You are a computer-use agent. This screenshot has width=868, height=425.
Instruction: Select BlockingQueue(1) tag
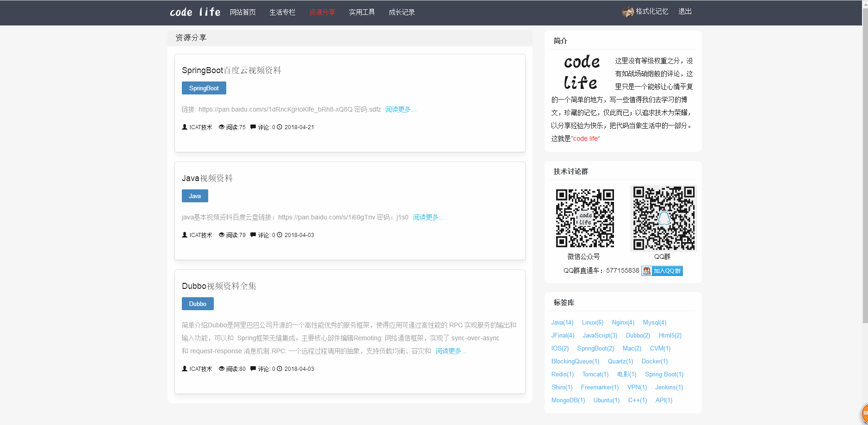[575, 361]
